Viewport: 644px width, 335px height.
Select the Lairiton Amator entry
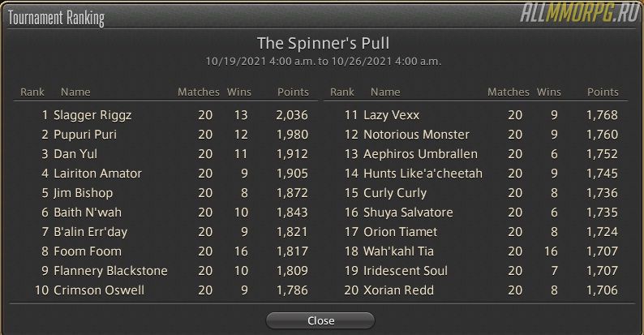(166, 174)
